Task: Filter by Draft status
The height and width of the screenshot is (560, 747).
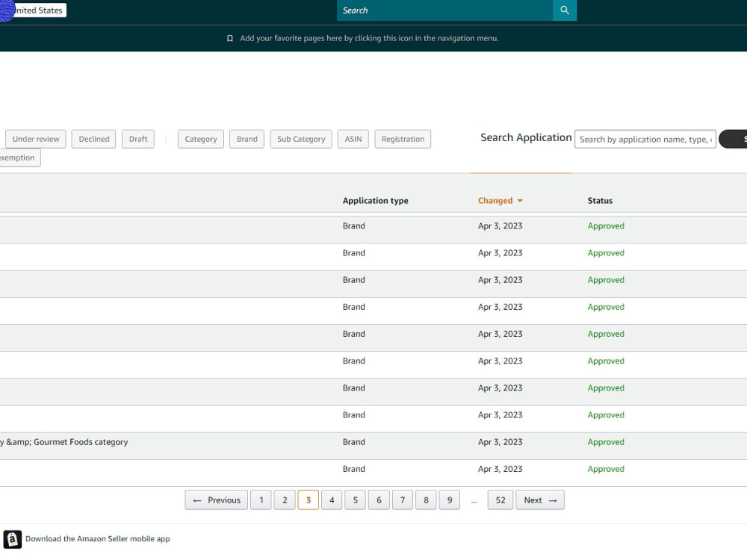Action: pyautogui.click(x=138, y=139)
